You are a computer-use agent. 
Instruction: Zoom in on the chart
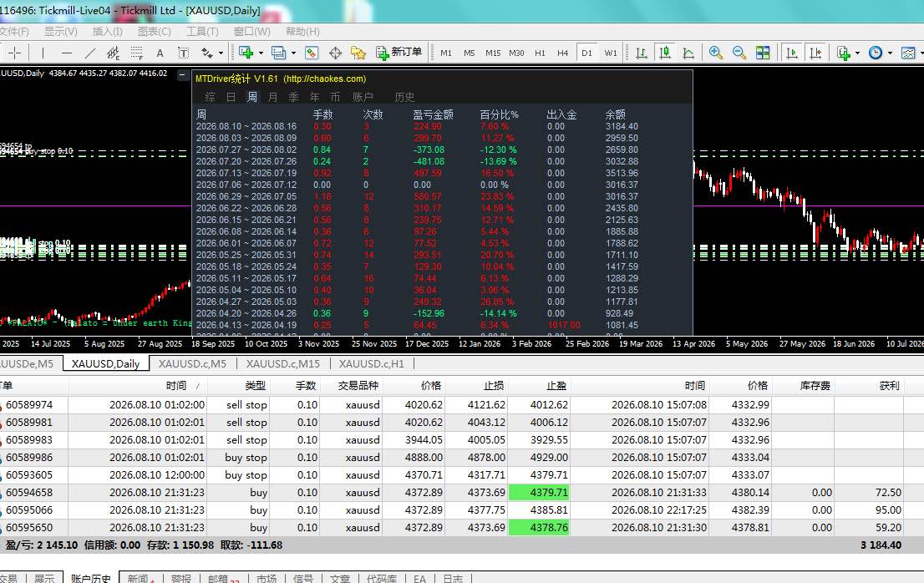(716, 53)
